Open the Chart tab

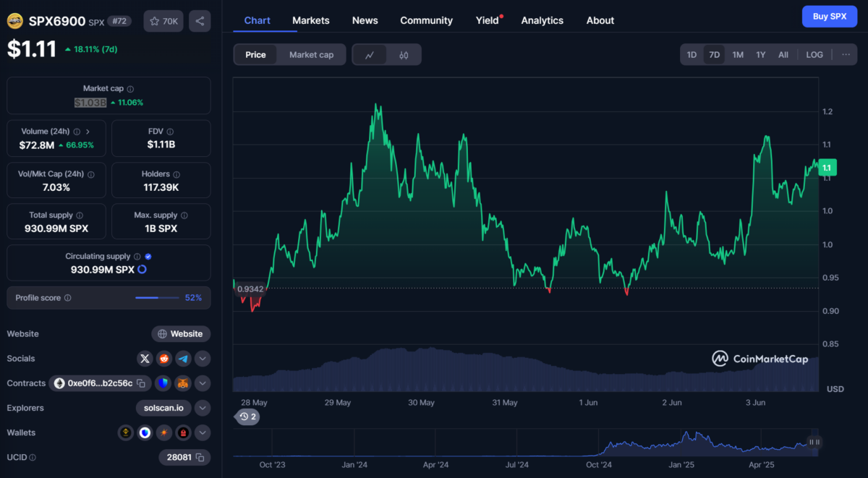point(258,20)
